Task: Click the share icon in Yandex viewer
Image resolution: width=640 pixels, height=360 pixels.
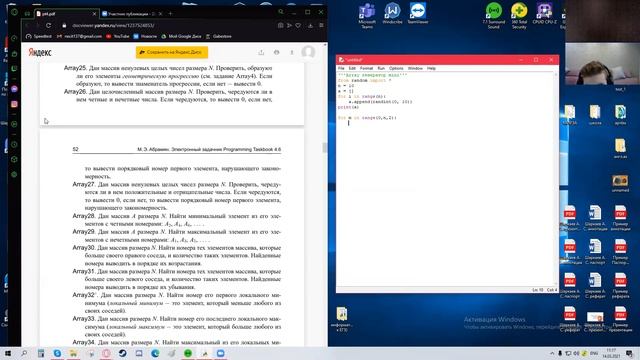Action: click(261, 52)
